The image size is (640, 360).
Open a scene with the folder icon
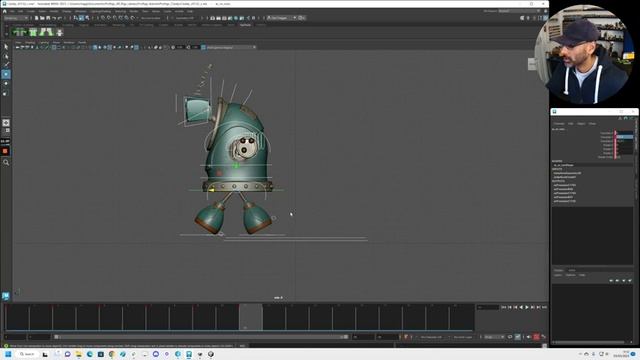42,18
